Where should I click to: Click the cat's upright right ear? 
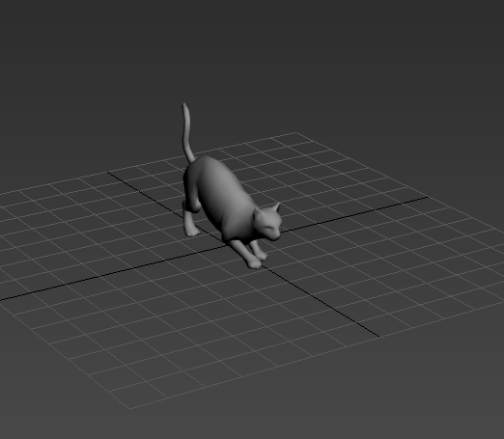tap(276, 207)
